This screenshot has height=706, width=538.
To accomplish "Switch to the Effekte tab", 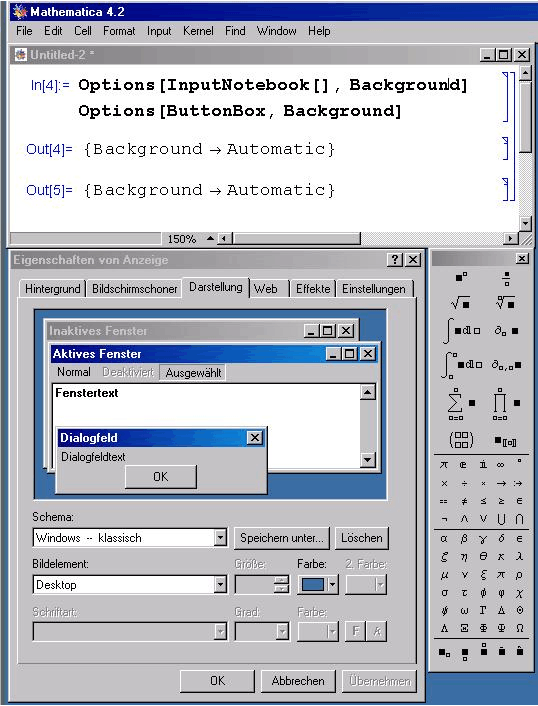I will coord(313,289).
